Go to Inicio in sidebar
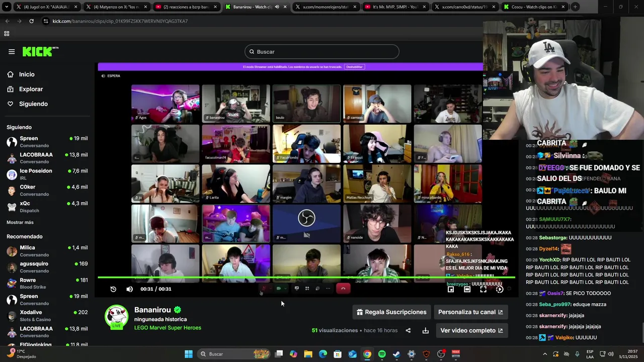This screenshot has width=644, height=362. click(x=27, y=74)
